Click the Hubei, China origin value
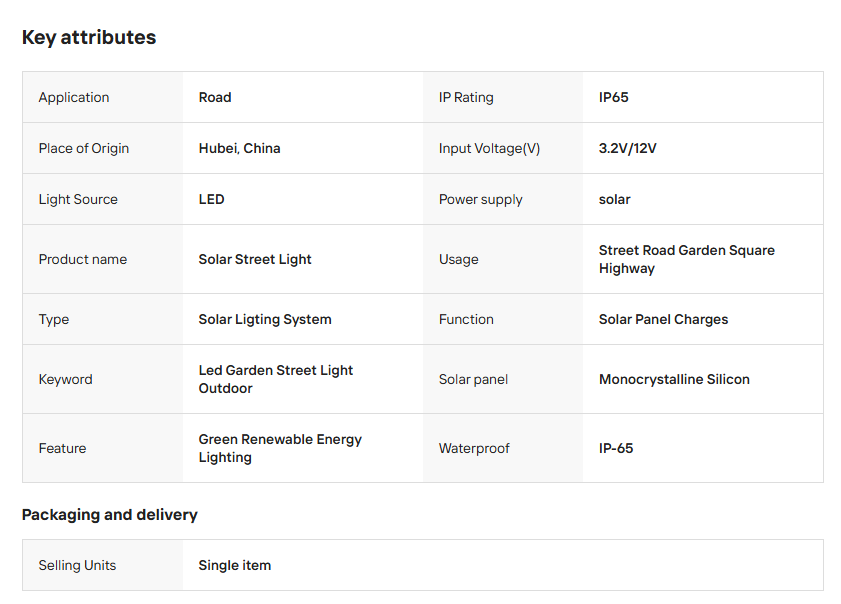Viewport: 841px width, 604px height. point(240,148)
